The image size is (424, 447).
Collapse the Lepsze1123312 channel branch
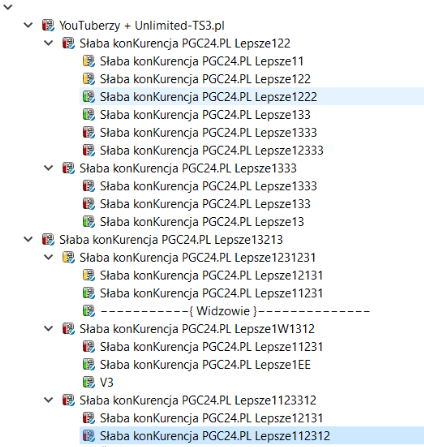[49, 400]
